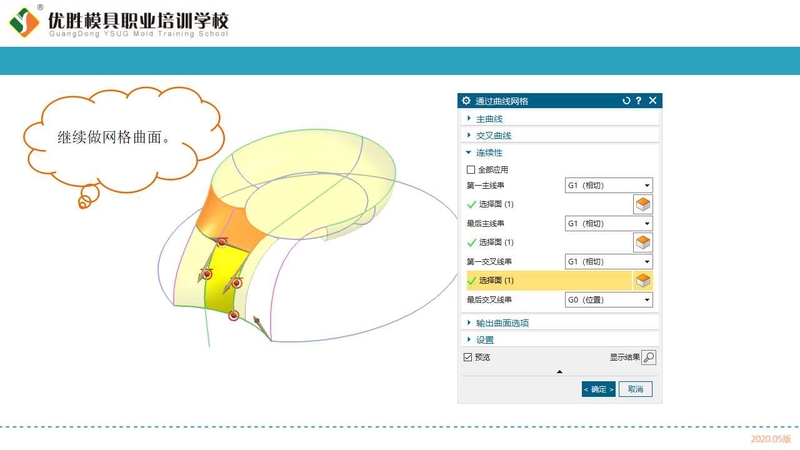Open the 最后交叉线串 G0 dropdown
This screenshot has height=450, width=800.
609,300
